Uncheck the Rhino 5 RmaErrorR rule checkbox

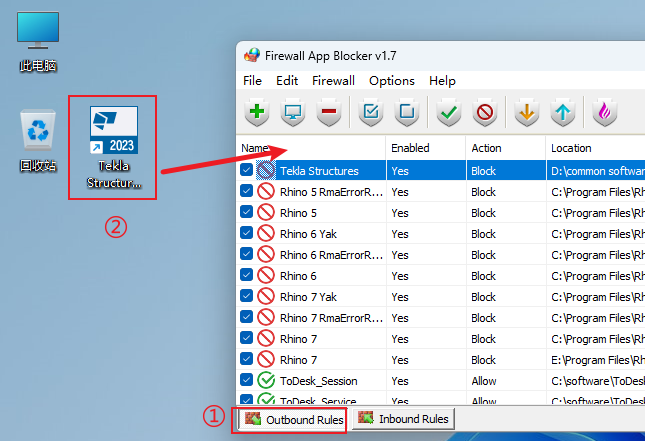click(246, 190)
